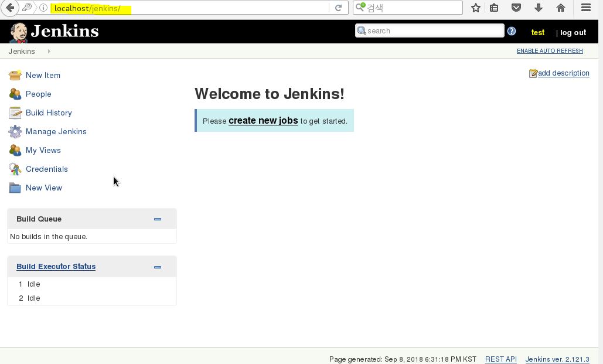
Task: Click the create new jobs link
Action: pyautogui.click(x=264, y=121)
